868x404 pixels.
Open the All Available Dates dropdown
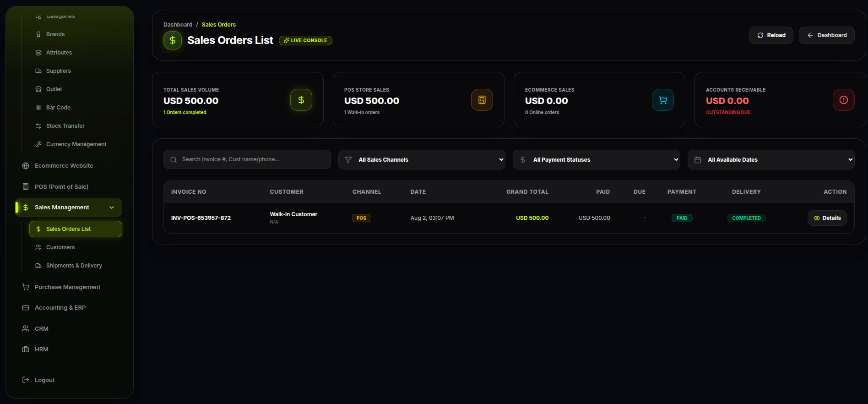click(771, 160)
